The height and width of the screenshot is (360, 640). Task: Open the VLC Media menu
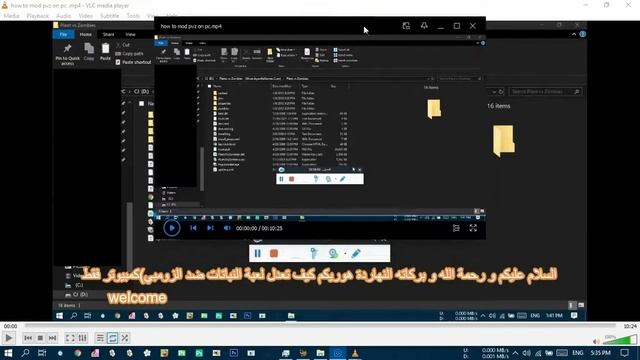click(11, 16)
